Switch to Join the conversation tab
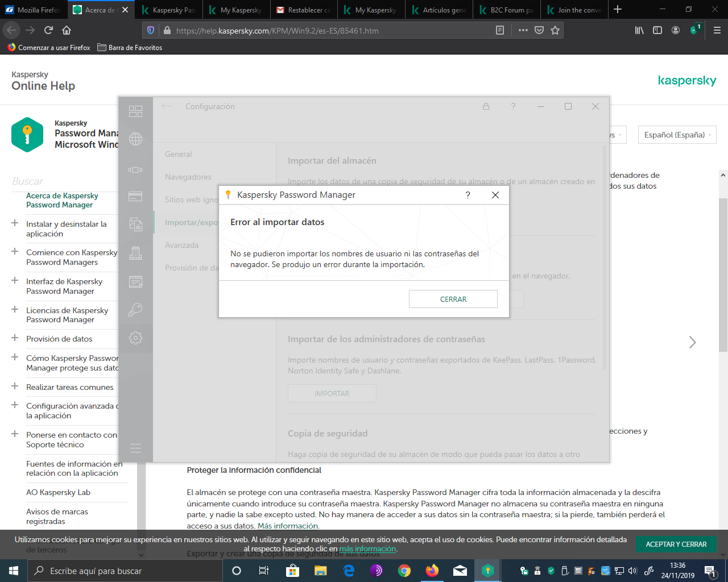This screenshot has width=728, height=582. (573, 10)
